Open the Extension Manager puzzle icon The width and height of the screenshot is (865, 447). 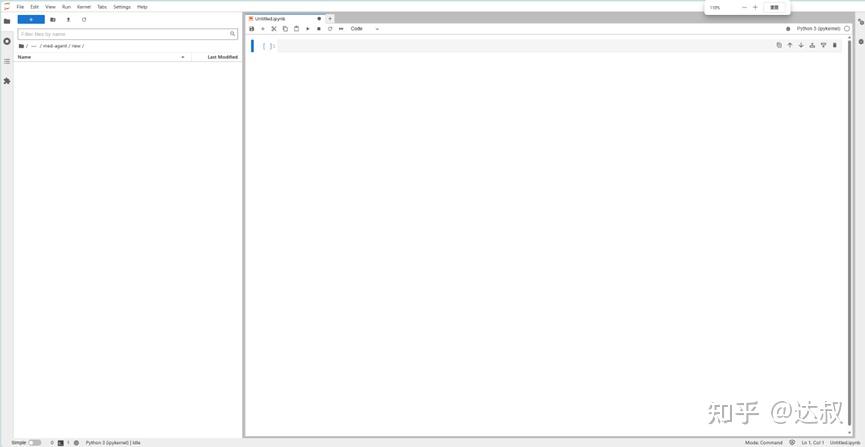tap(7, 81)
